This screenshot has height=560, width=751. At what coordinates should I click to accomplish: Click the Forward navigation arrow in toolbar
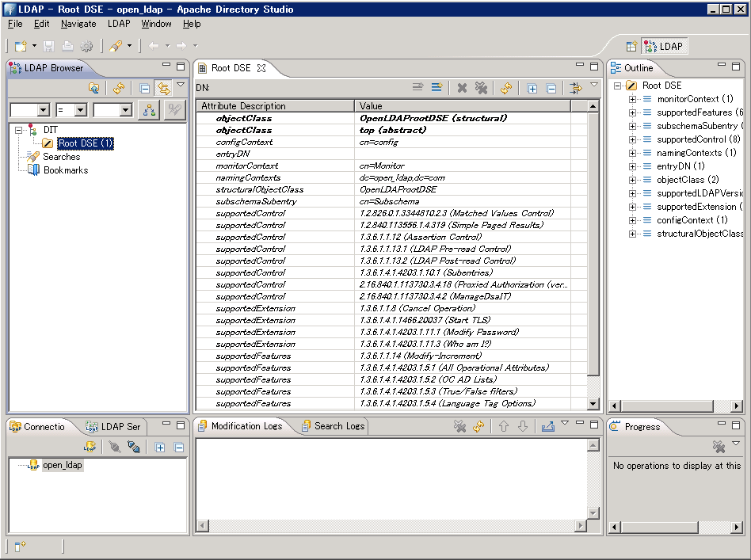coord(181,46)
